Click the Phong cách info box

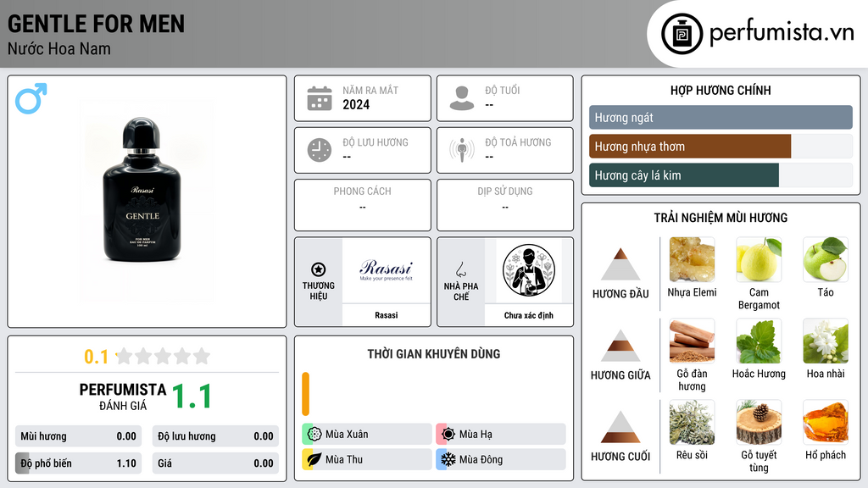click(363, 205)
